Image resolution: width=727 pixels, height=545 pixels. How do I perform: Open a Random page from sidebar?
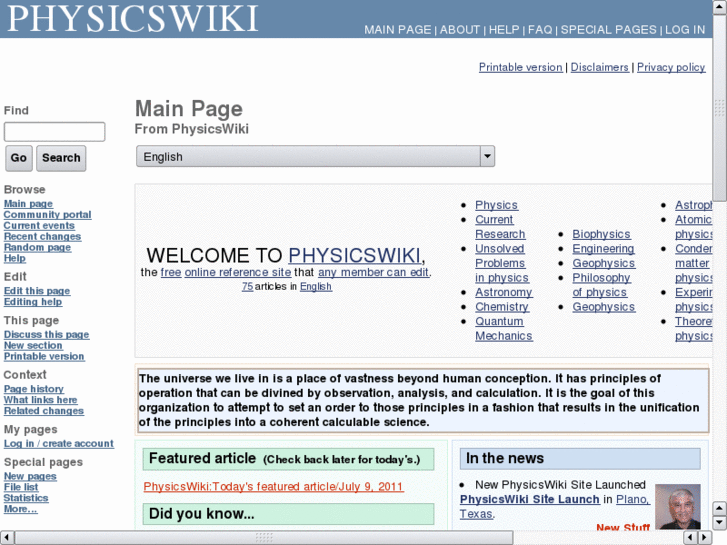37,247
